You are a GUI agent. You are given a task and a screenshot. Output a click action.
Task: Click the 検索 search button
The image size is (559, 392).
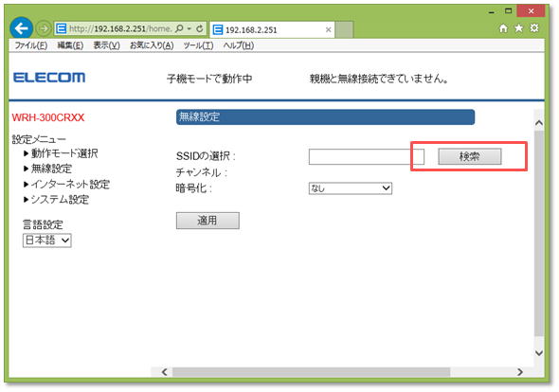(470, 156)
